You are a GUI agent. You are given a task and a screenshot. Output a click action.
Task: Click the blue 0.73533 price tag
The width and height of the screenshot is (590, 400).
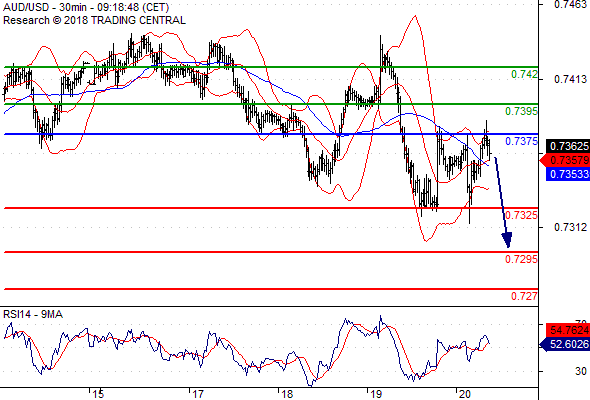click(568, 174)
